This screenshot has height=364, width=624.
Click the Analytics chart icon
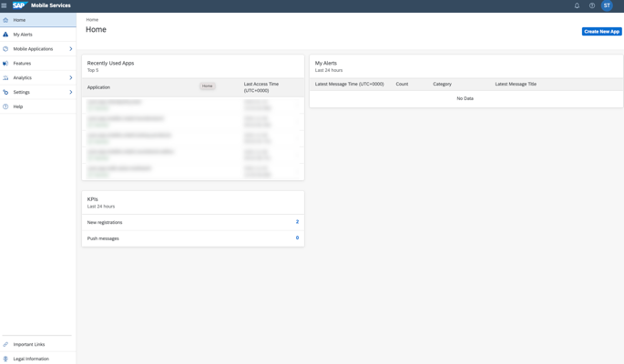[5, 78]
